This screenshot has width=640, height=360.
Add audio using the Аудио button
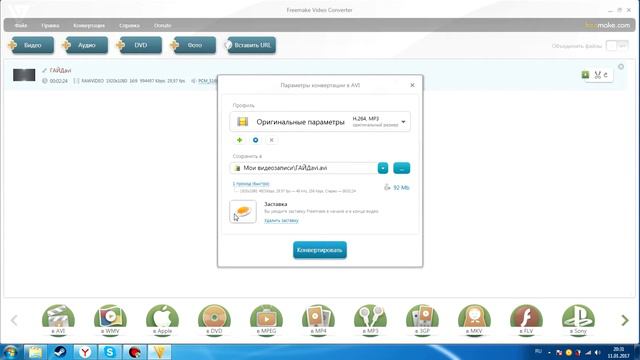(86, 45)
